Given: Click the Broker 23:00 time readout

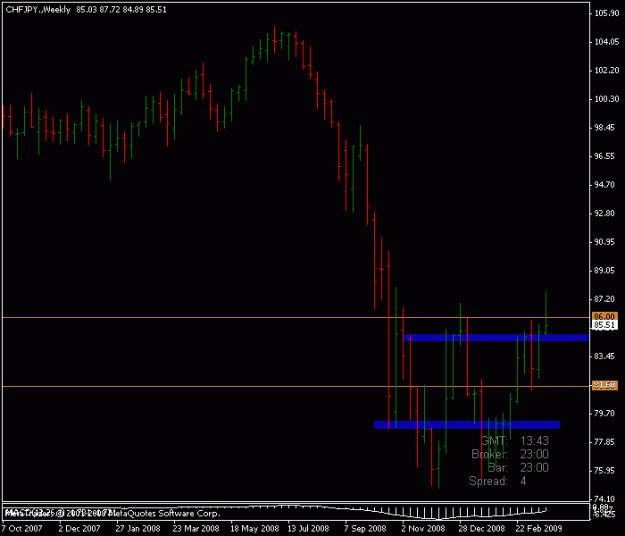Looking at the screenshot, I should 510,454.
